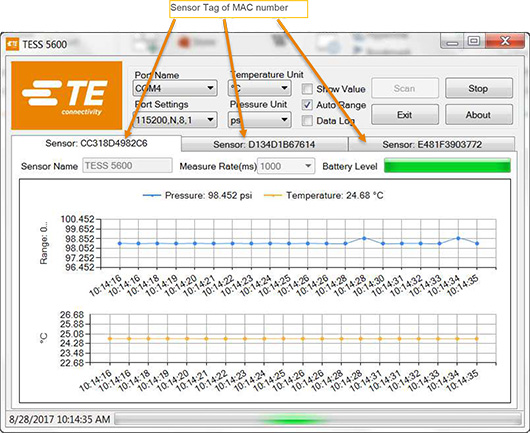Click the green Battery Level bar
This screenshot has width=530, height=433.
point(447,166)
